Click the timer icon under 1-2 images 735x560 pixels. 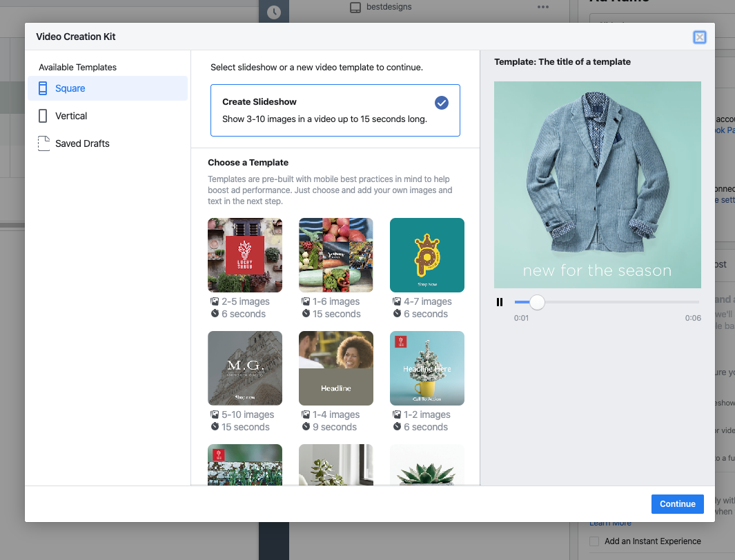(397, 427)
